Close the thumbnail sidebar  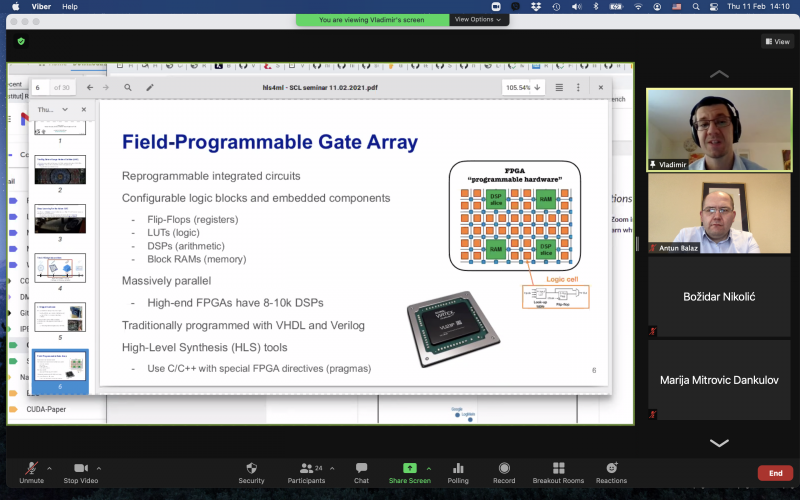(x=84, y=109)
